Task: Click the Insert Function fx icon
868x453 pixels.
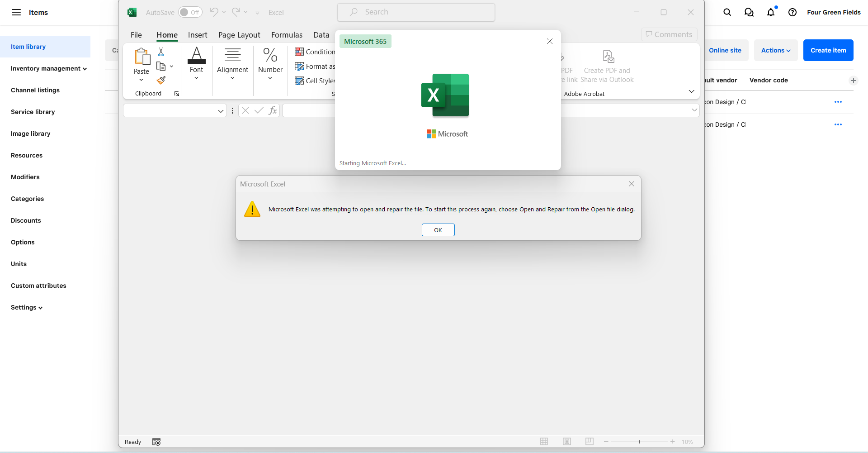Action: point(273,110)
